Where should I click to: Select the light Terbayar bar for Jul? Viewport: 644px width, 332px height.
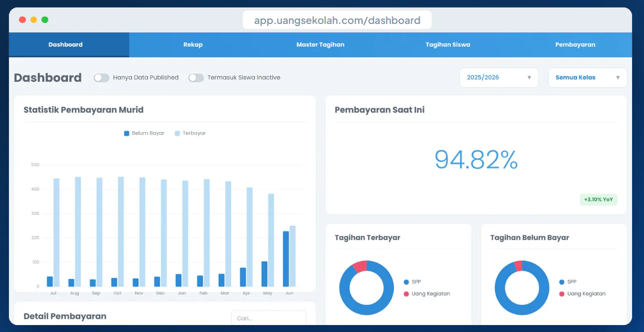(56, 232)
